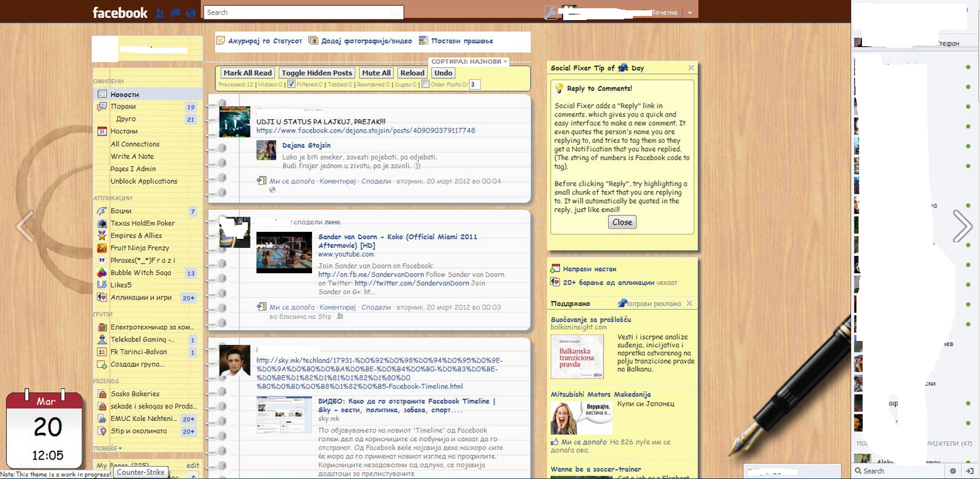The height and width of the screenshot is (479, 980).
Task: Open the facebook.com/dejana.stojsin post link
Action: click(x=366, y=130)
